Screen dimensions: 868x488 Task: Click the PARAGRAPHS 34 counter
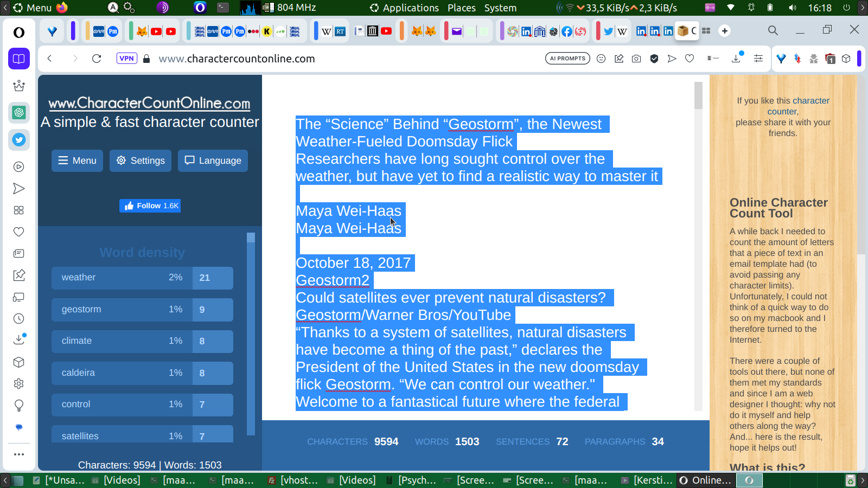point(624,441)
